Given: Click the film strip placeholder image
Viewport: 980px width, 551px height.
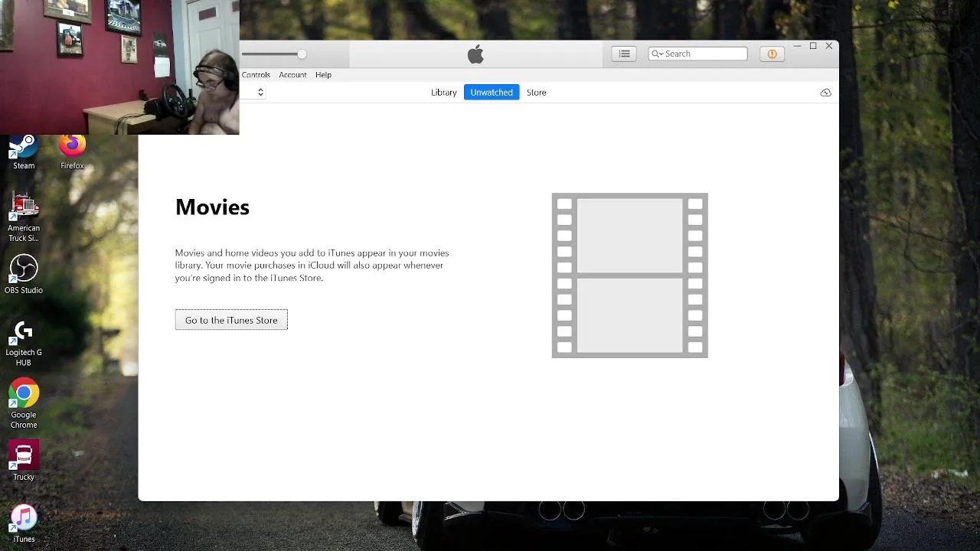Looking at the screenshot, I should coord(629,275).
